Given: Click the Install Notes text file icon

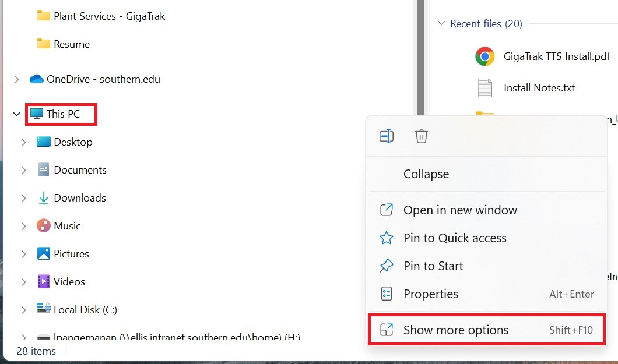Looking at the screenshot, I should click(484, 88).
